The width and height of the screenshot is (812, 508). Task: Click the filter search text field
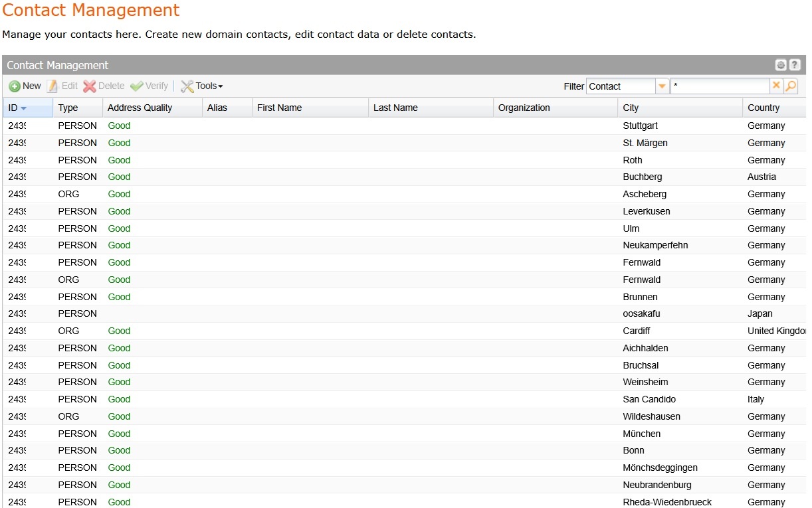click(x=720, y=86)
